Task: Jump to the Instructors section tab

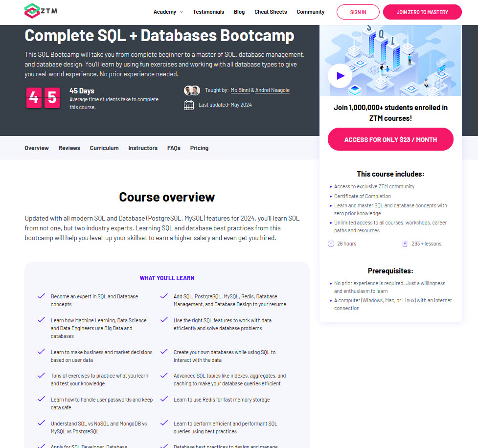Action: [143, 148]
